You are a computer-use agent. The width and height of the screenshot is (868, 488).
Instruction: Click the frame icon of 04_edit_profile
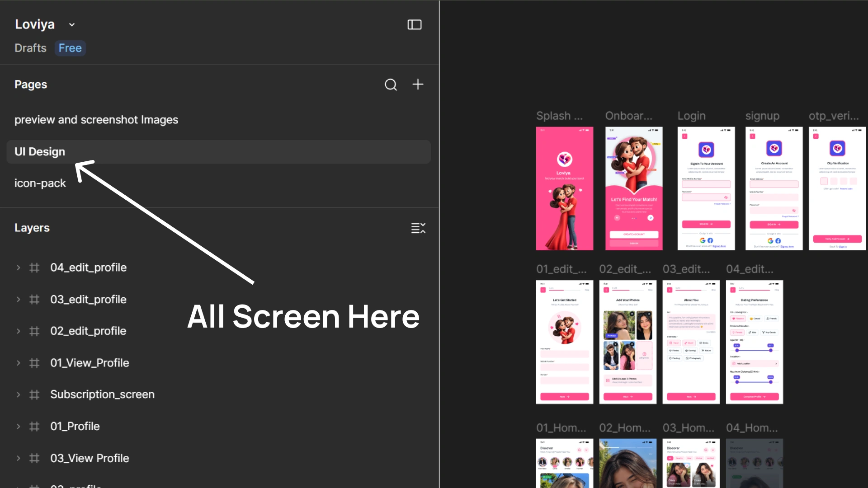coord(34,267)
